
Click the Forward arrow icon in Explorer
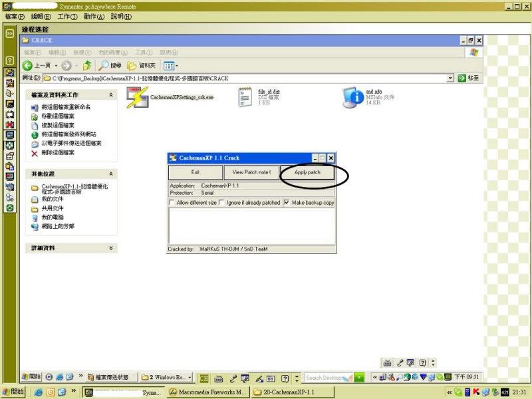pyautogui.click(x=66, y=65)
